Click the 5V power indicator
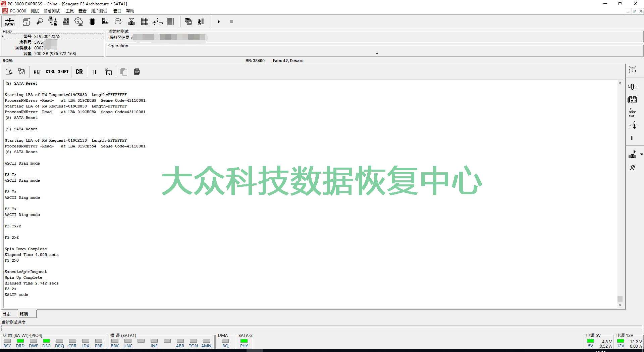644x352 pixels. click(x=590, y=341)
